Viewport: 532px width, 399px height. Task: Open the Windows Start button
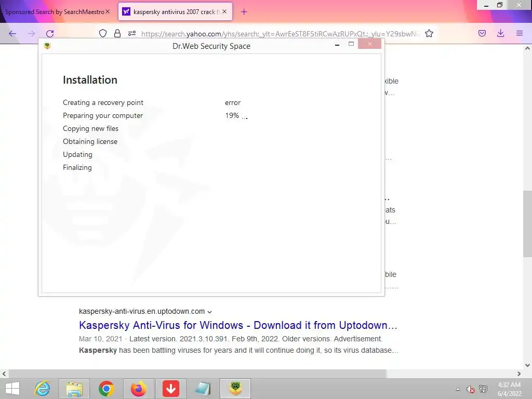(x=12, y=389)
